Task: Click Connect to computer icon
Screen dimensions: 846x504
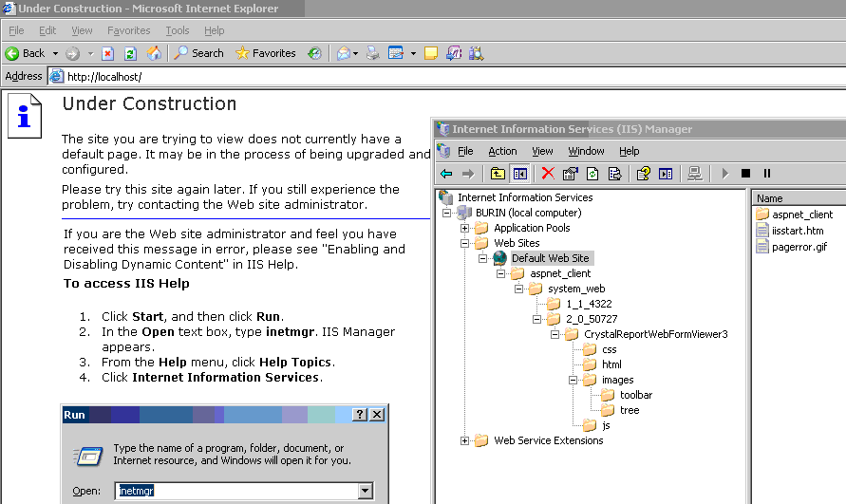Action: coord(695,174)
